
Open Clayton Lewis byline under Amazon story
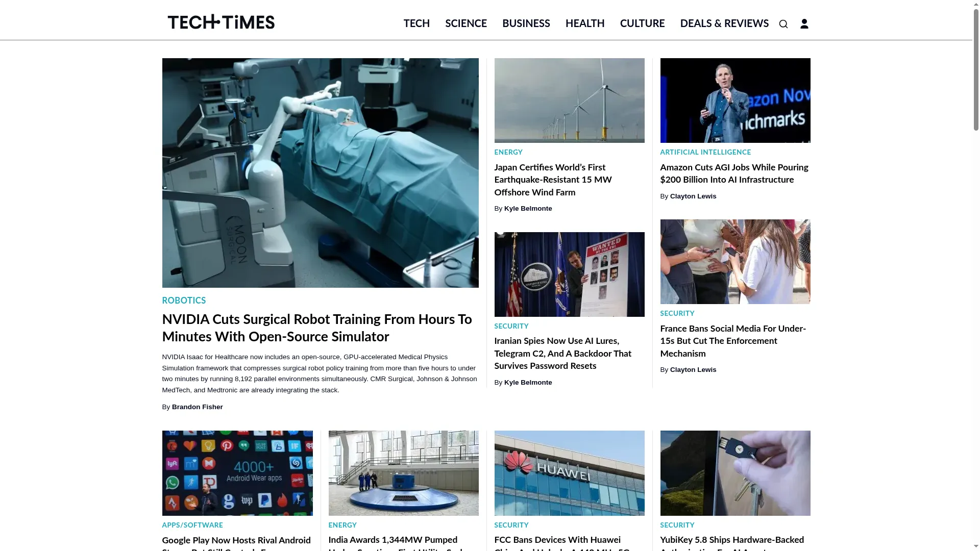[693, 196]
